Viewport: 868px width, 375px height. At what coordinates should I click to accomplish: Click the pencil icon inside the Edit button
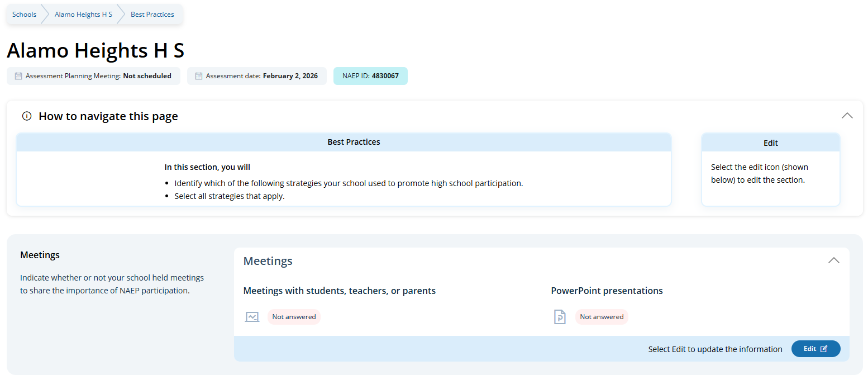[823, 349]
